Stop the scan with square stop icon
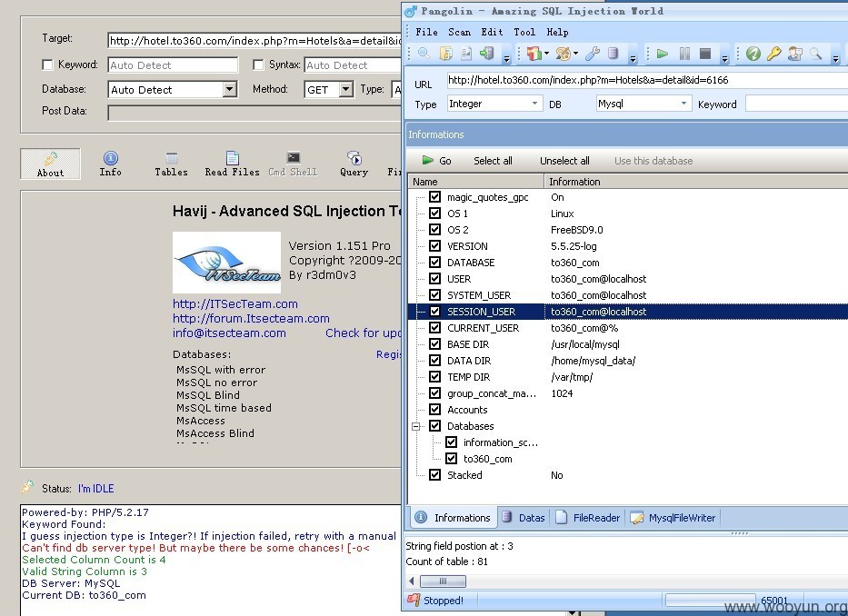Image resolution: width=848 pixels, height=616 pixels. click(x=705, y=53)
